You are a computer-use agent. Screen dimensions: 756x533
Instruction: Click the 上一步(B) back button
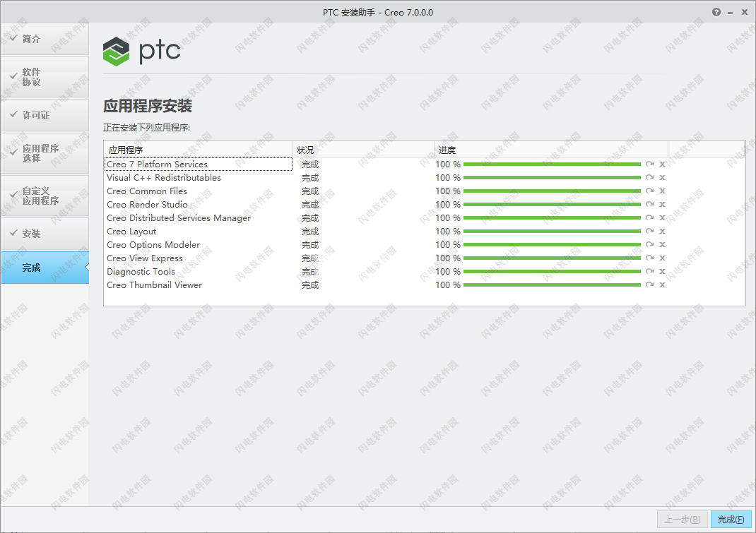coord(683,520)
